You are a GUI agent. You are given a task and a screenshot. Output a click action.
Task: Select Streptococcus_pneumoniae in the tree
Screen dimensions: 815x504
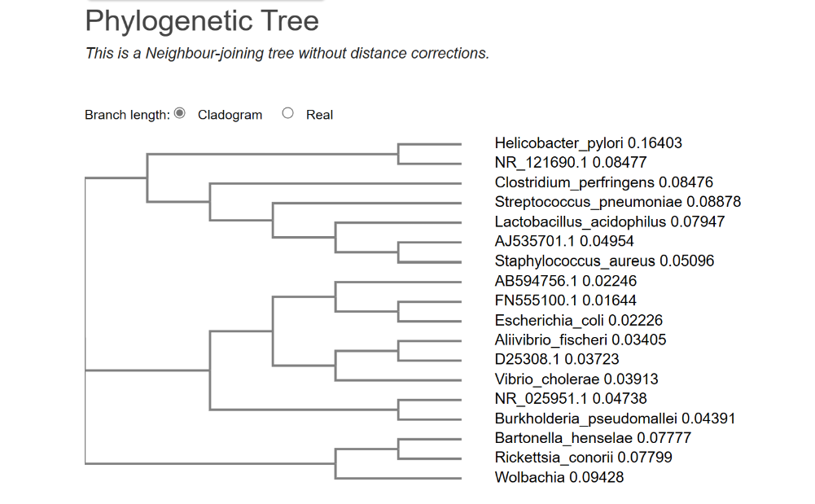pos(615,202)
